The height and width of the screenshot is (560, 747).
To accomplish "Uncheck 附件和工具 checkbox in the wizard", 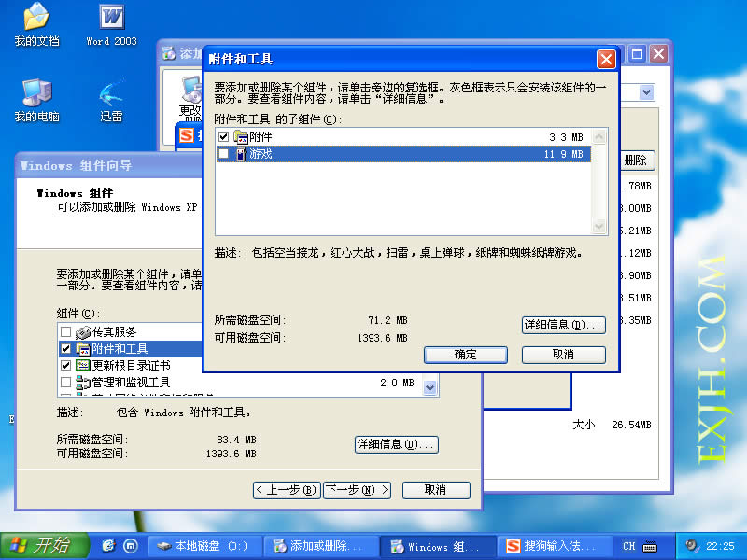I will pyautogui.click(x=65, y=349).
